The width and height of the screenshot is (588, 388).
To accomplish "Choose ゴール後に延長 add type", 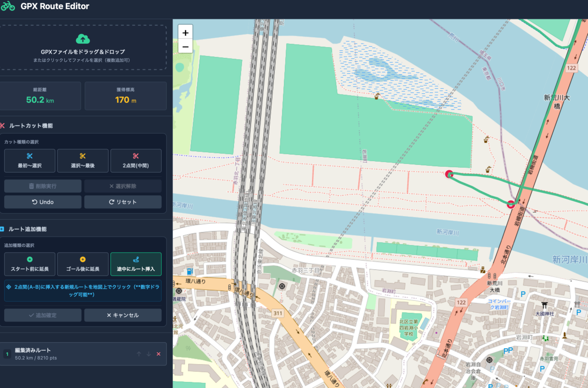I will (83, 264).
